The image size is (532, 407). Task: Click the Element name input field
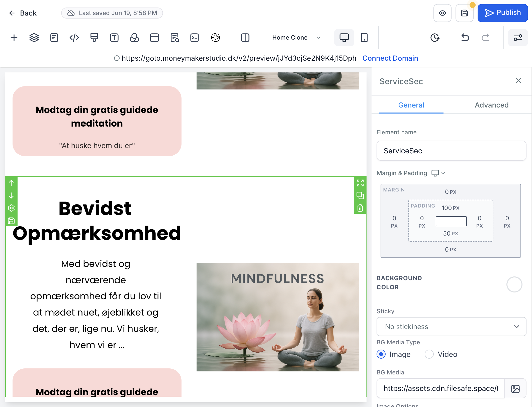click(451, 151)
